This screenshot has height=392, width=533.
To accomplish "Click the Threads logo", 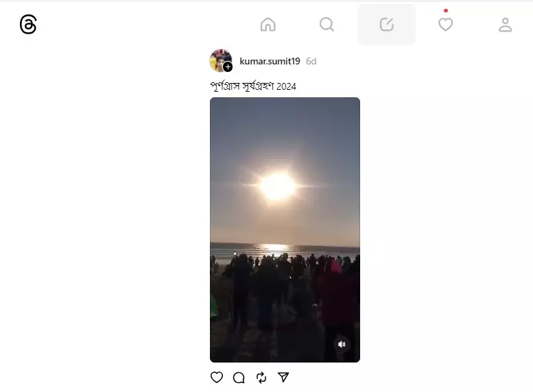I will [x=28, y=25].
